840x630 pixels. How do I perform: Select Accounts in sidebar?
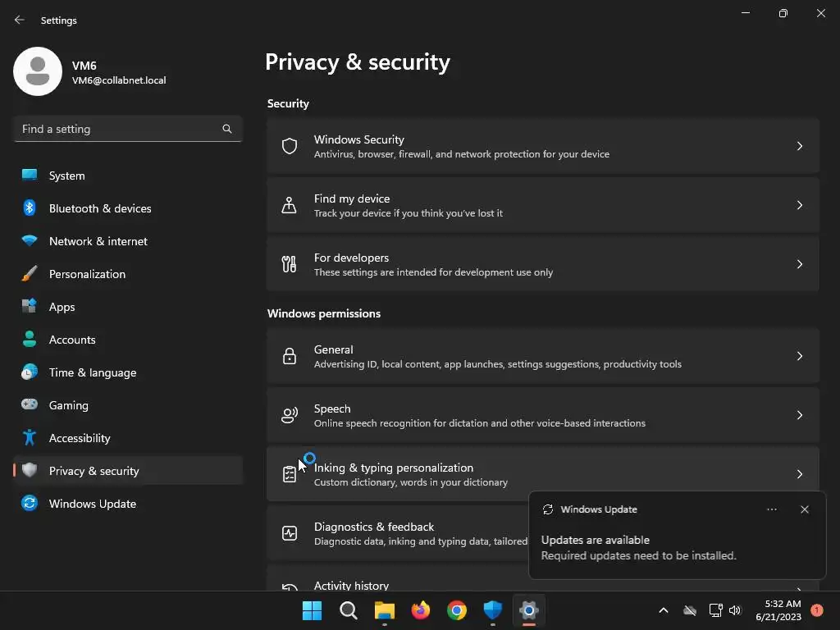129,339
